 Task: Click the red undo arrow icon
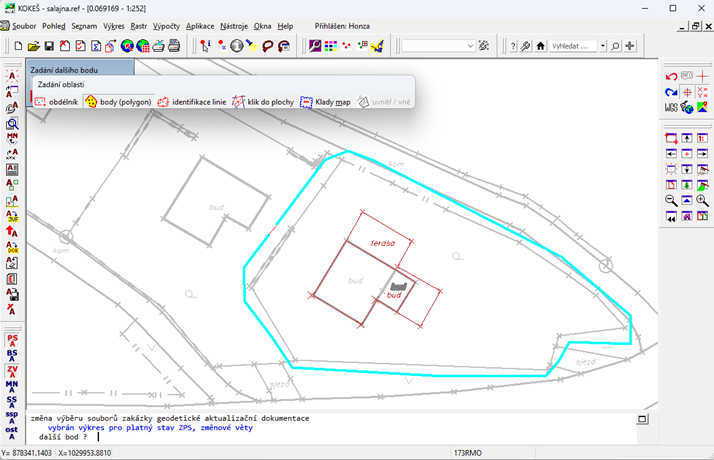[671, 77]
